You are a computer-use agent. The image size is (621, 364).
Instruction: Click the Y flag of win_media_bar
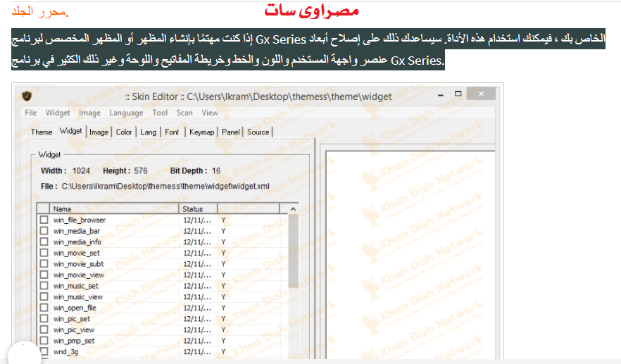tap(223, 231)
